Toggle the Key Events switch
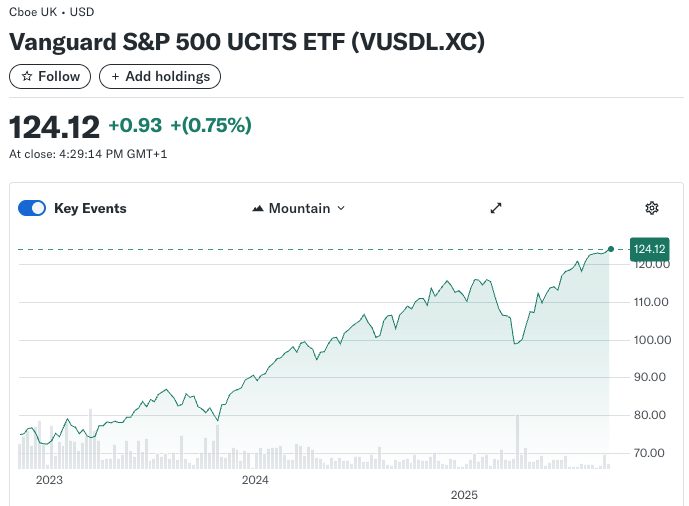Viewport: 689px width, 506px height. [32, 208]
